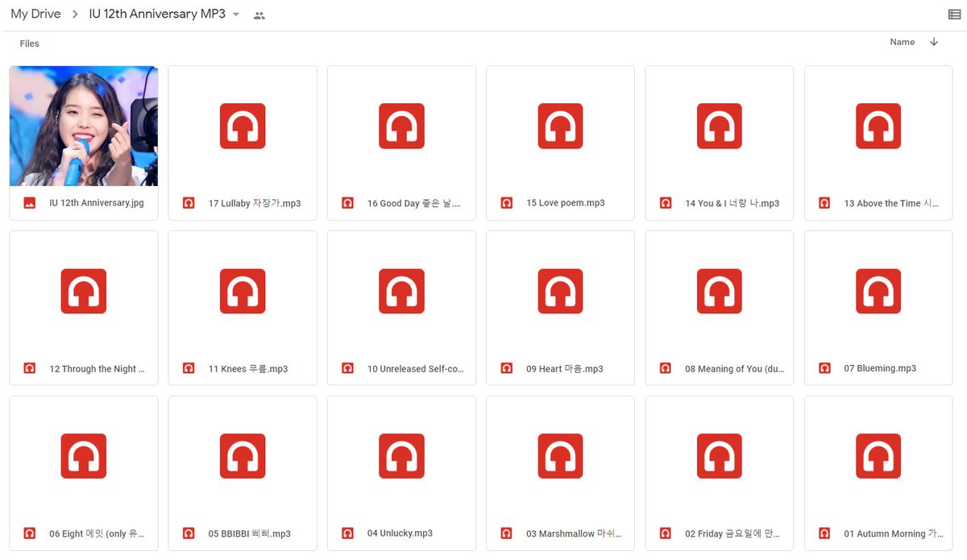Click small audio icon beside 10 Unreleased Self-co
This screenshot has width=967, height=560.
(x=347, y=368)
